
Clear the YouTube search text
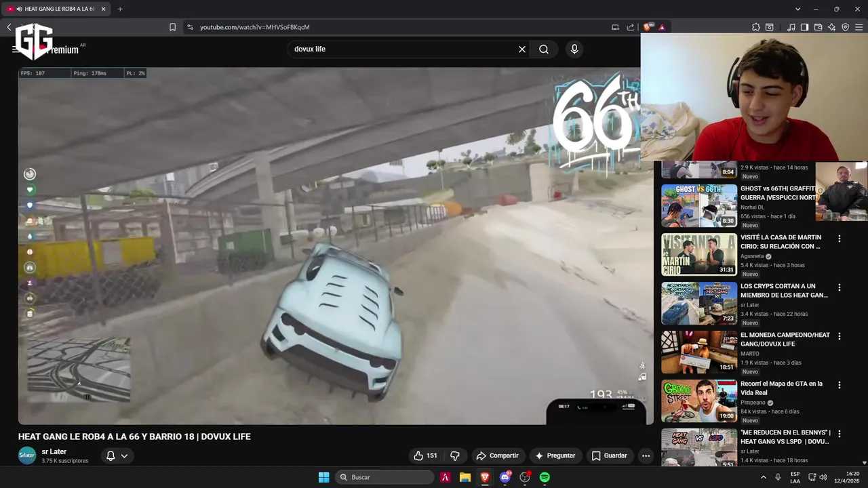point(522,49)
